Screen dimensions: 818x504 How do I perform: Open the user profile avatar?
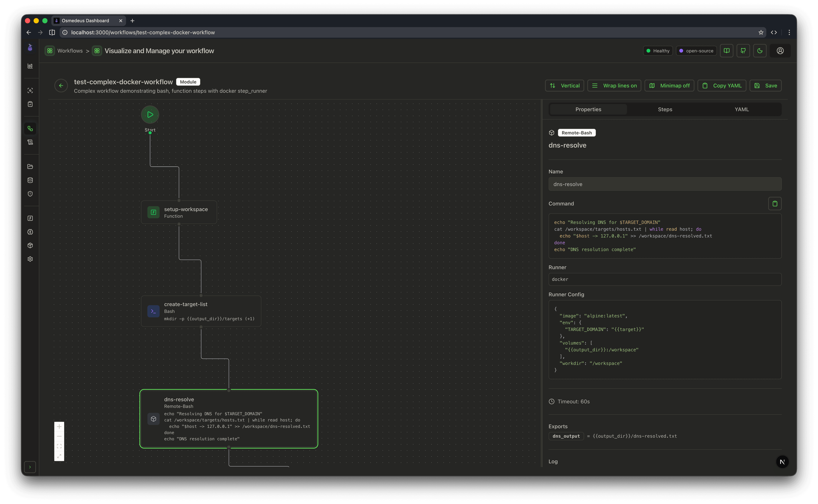coord(780,50)
